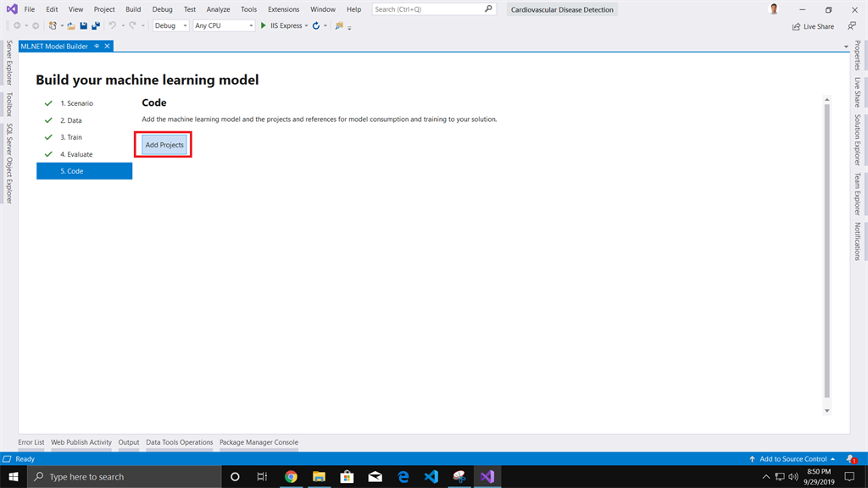Expand the Toolbox side tab
This screenshot has width=868, height=488.
point(8,104)
